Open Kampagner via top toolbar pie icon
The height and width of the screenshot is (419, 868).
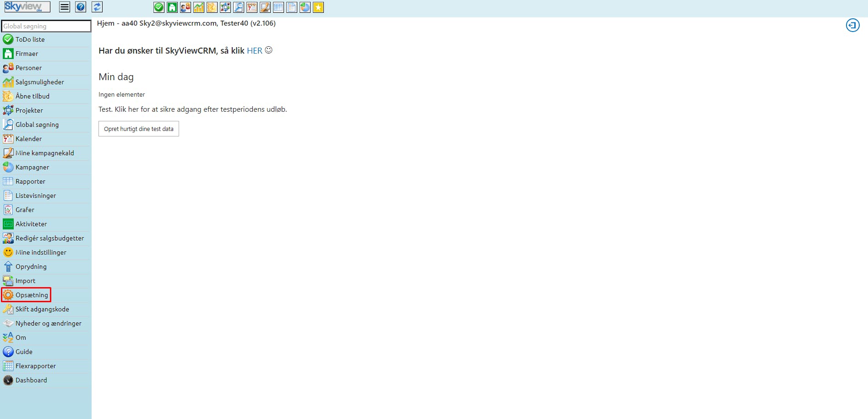pyautogui.click(x=305, y=7)
